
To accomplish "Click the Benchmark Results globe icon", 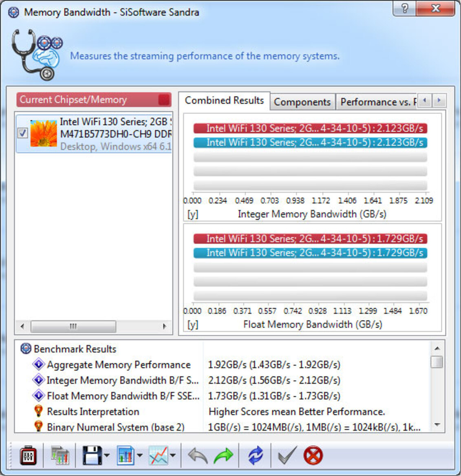I will pyautogui.click(x=26, y=349).
